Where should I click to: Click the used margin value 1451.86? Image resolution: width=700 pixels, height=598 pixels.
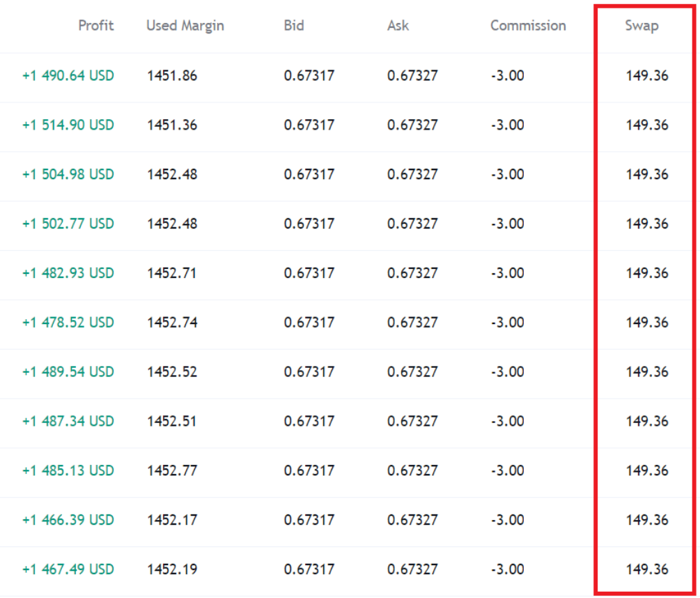click(171, 75)
